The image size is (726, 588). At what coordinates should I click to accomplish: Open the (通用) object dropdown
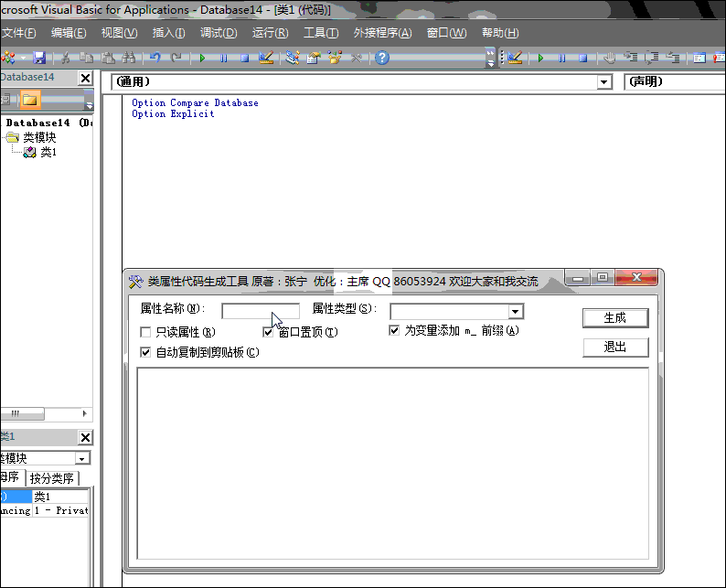[603, 82]
